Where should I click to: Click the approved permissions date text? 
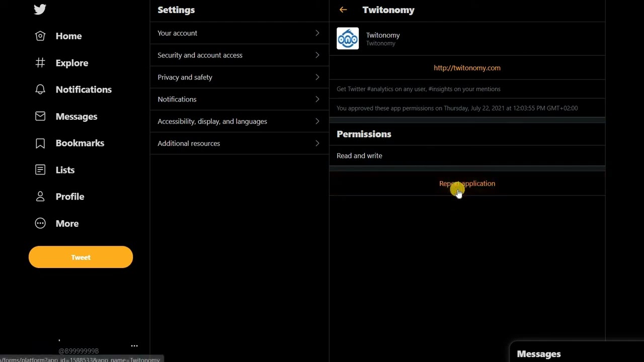pos(457,108)
